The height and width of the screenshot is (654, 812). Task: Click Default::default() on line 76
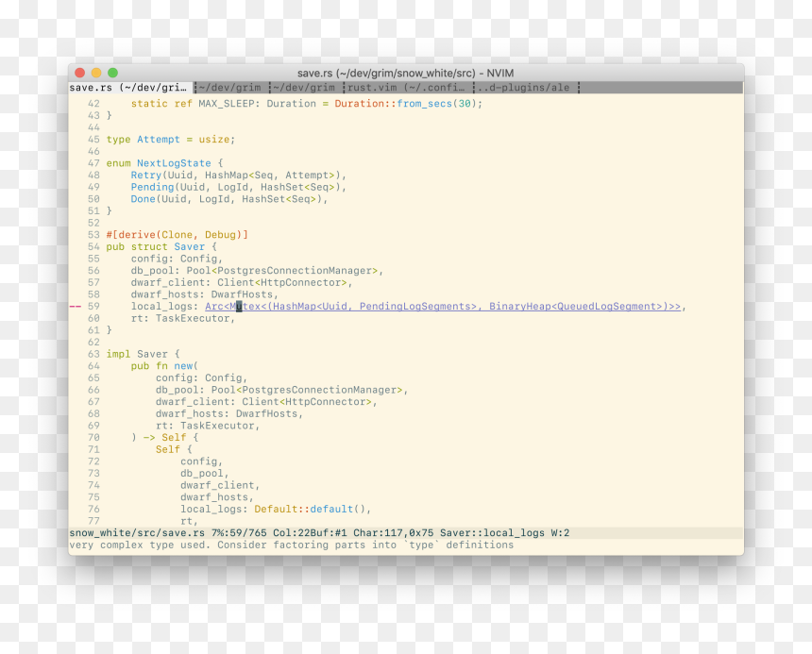coord(310,509)
